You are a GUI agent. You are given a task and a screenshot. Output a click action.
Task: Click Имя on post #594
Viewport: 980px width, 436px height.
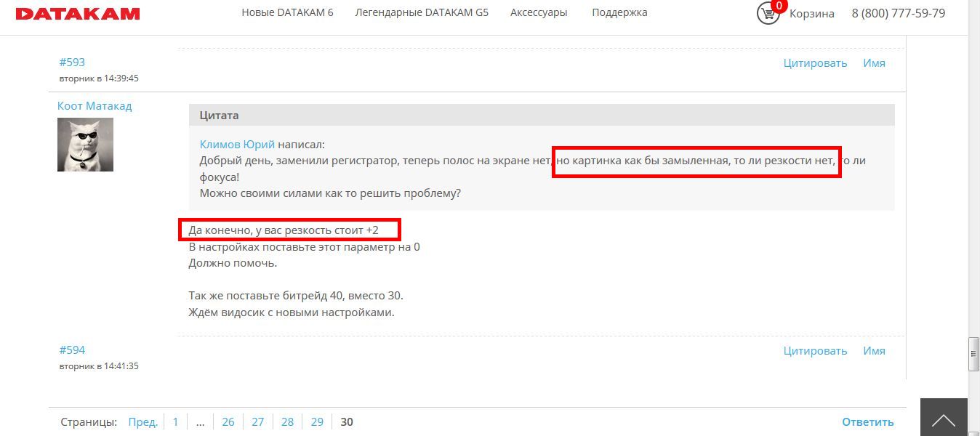(874, 351)
